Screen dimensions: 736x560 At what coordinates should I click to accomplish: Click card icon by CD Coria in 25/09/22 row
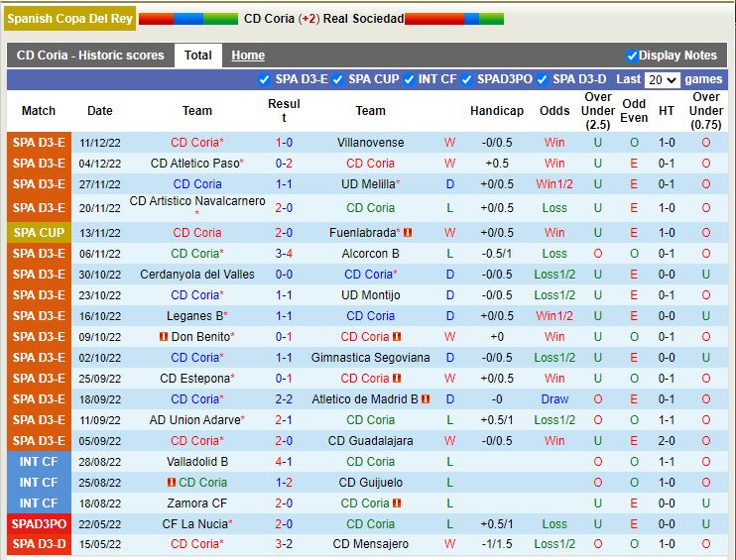pyautogui.click(x=397, y=379)
